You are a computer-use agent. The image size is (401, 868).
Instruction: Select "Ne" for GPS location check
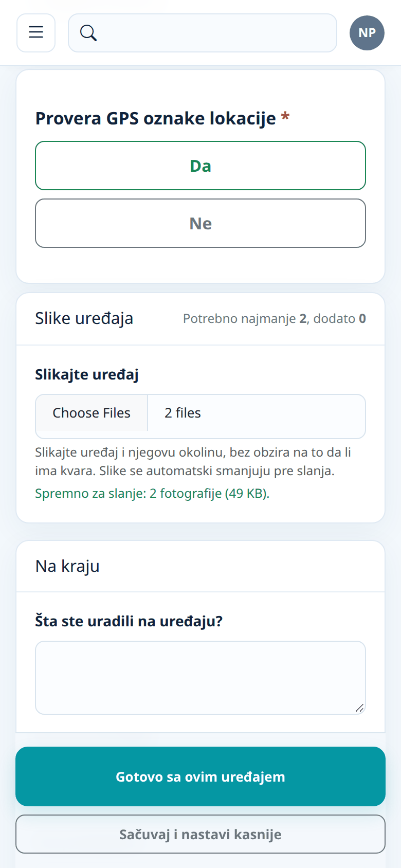pyautogui.click(x=200, y=223)
